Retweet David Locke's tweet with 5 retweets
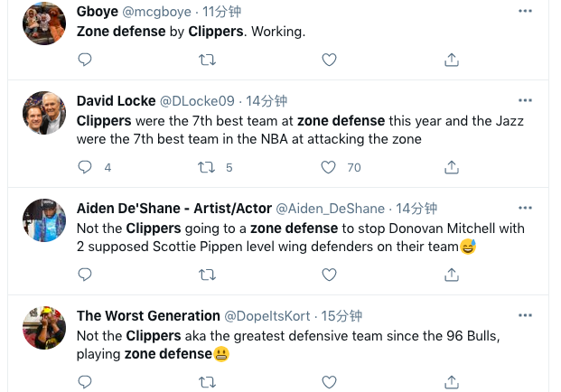Screen dimensions: 561x392 pyautogui.click(x=207, y=167)
